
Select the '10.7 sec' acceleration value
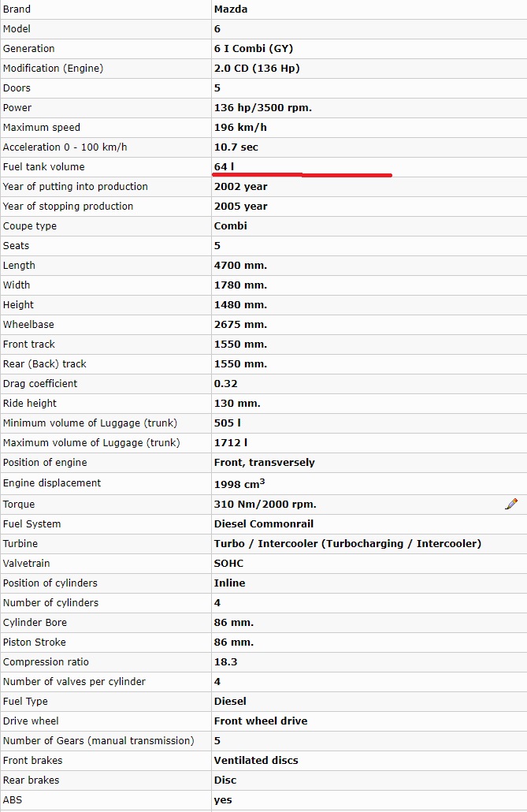(x=236, y=147)
